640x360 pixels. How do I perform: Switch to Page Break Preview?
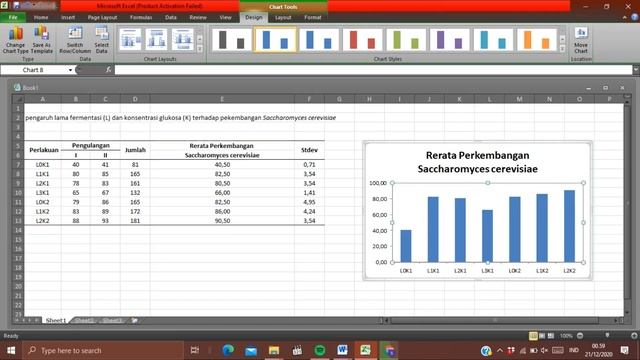[551, 336]
